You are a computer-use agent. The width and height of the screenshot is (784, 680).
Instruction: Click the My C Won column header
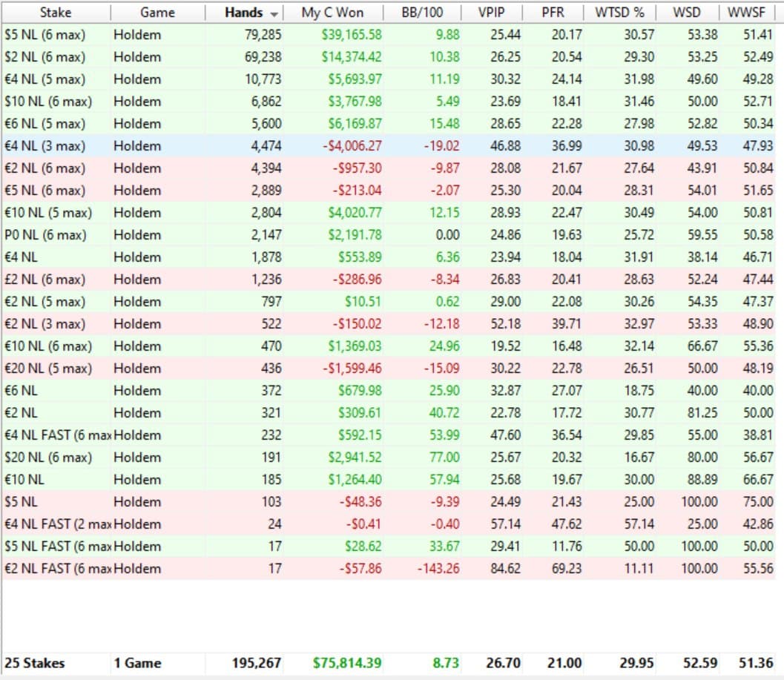point(332,13)
